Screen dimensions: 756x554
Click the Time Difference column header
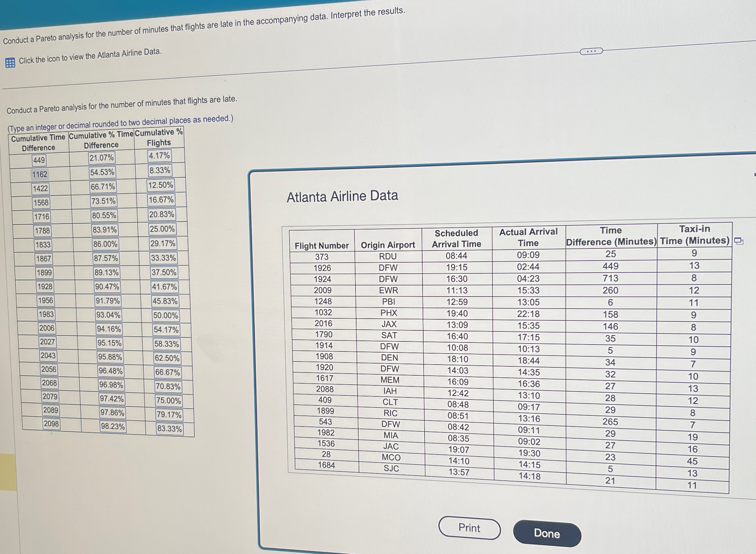(x=611, y=236)
